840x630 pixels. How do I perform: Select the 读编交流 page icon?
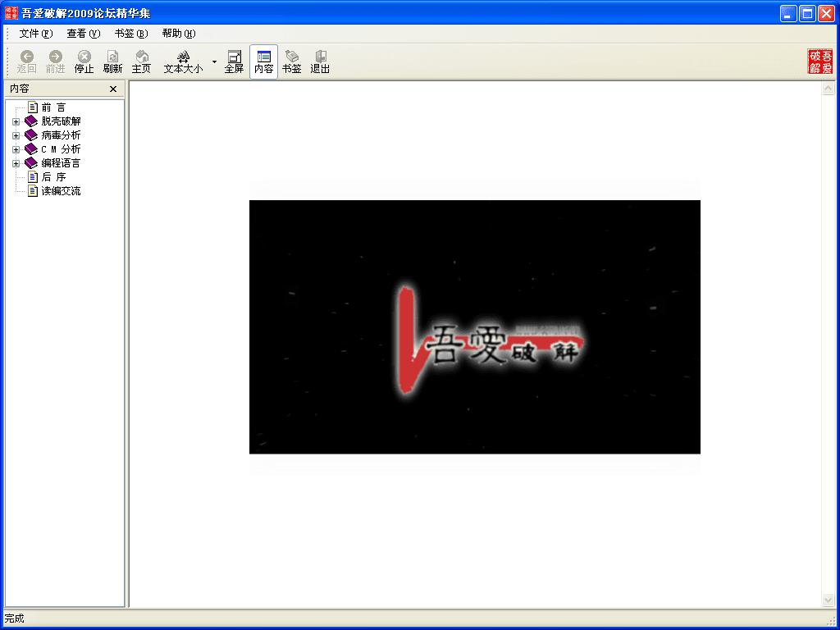pos(33,190)
